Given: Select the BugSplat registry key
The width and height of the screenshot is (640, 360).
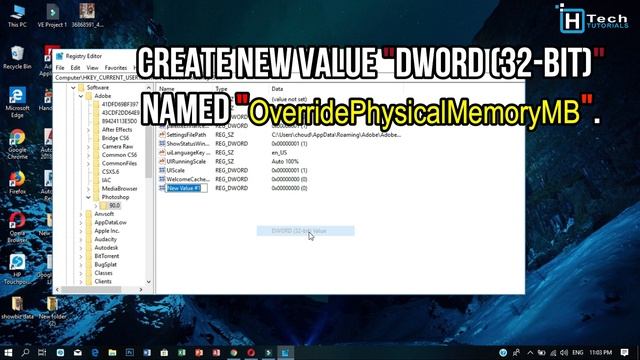Looking at the screenshot, I should (105, 264).
